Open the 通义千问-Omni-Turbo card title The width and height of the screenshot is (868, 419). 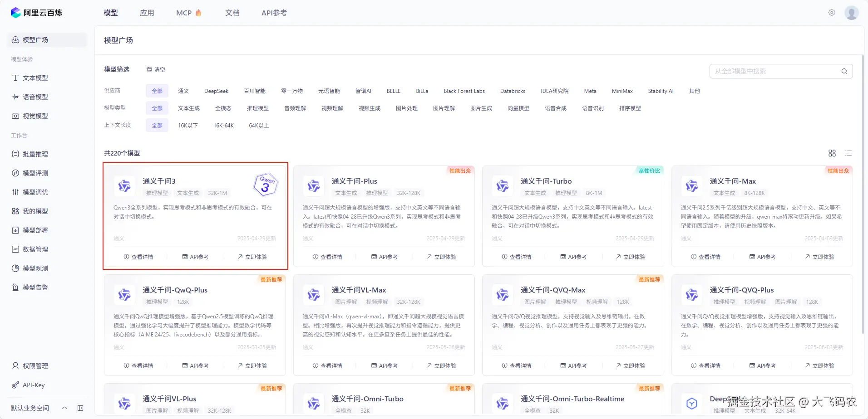pyautogui.click(x=367, y=399)
